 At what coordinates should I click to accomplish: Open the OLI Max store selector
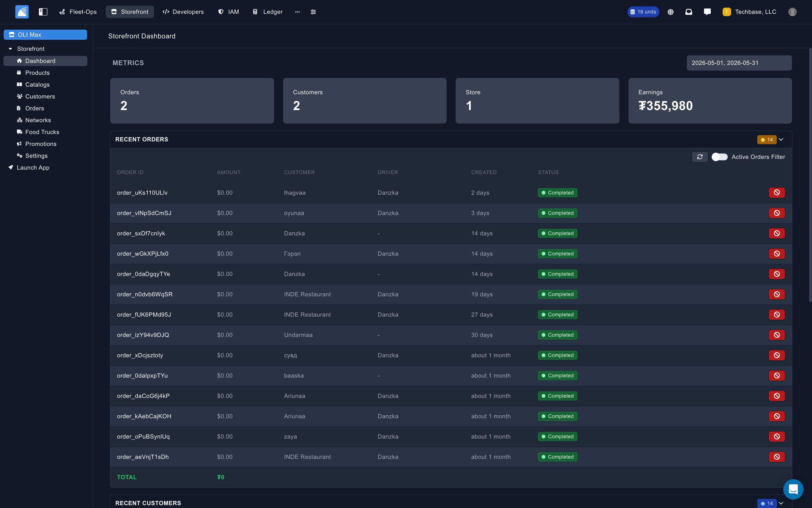[x=45, y=35]
